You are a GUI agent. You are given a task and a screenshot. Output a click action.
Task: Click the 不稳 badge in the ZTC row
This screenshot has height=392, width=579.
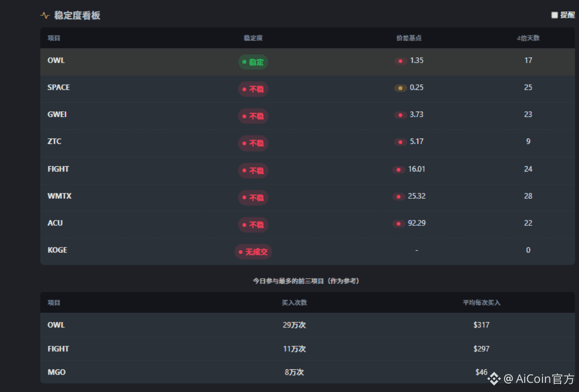tap(253, 143)
